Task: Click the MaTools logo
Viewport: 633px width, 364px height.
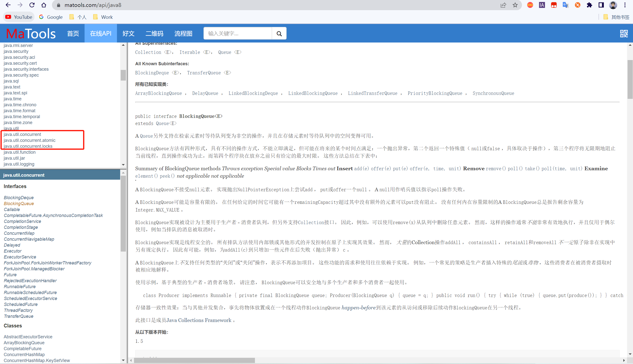Action: (30, 33)
